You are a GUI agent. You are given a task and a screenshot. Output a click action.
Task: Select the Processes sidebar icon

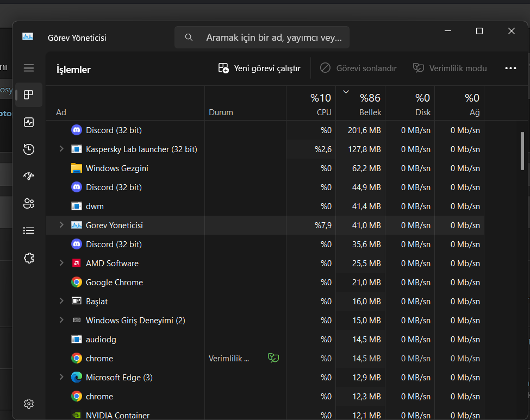pyautogui.click(x=29, y=95)
